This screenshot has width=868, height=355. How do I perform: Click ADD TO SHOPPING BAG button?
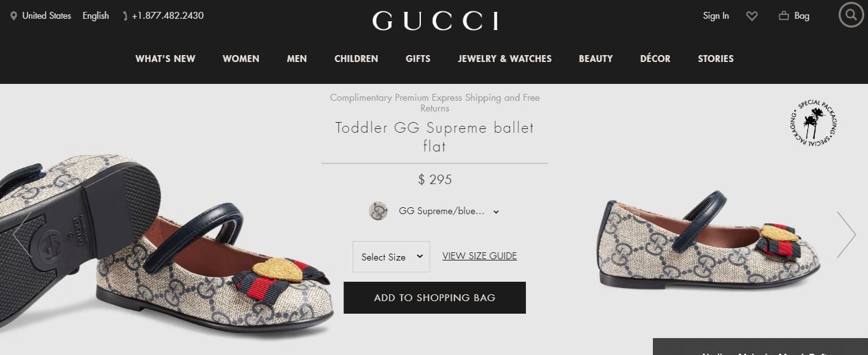click(435, 297)
